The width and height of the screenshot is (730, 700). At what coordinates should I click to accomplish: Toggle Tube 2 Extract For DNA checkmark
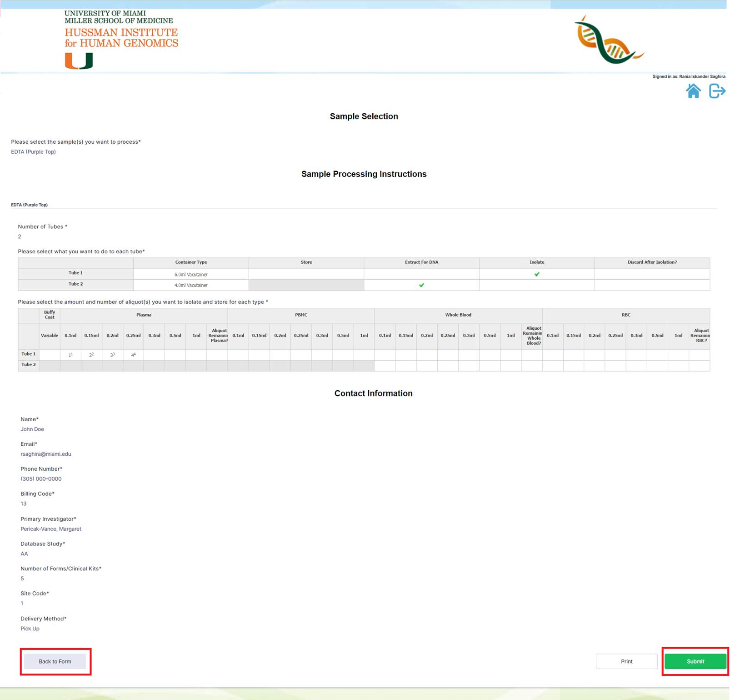point(421,285)
